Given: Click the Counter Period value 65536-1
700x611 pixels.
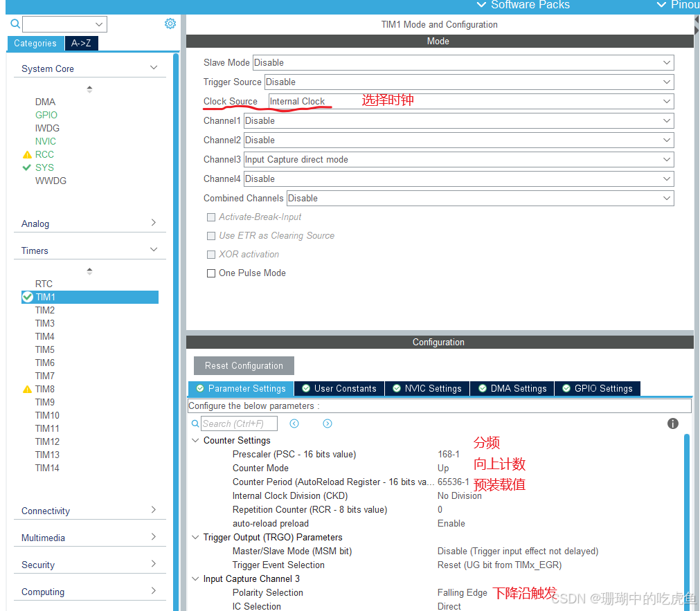Looking at the screenshot, I should [453, 482].
